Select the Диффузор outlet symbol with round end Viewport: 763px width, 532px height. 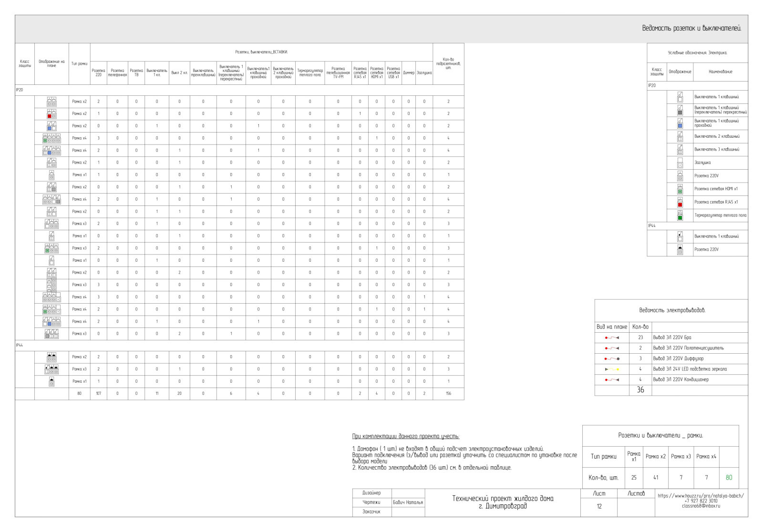pos(612,358)
